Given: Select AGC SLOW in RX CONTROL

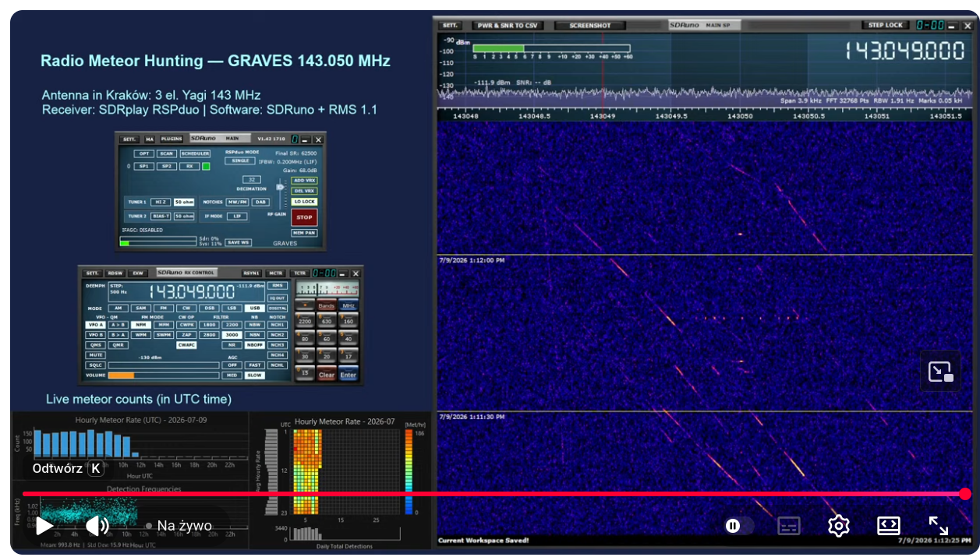Looking at the screenshot, I should tap(255, 375).
